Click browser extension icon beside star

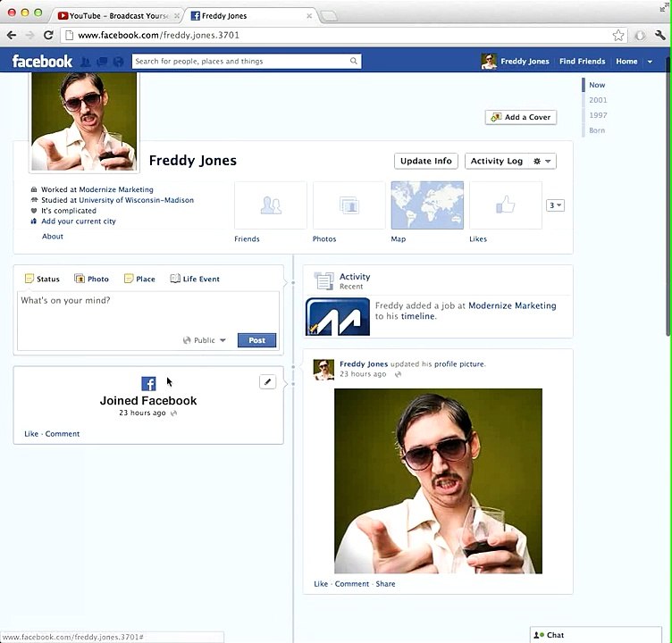tap(640, 36)
